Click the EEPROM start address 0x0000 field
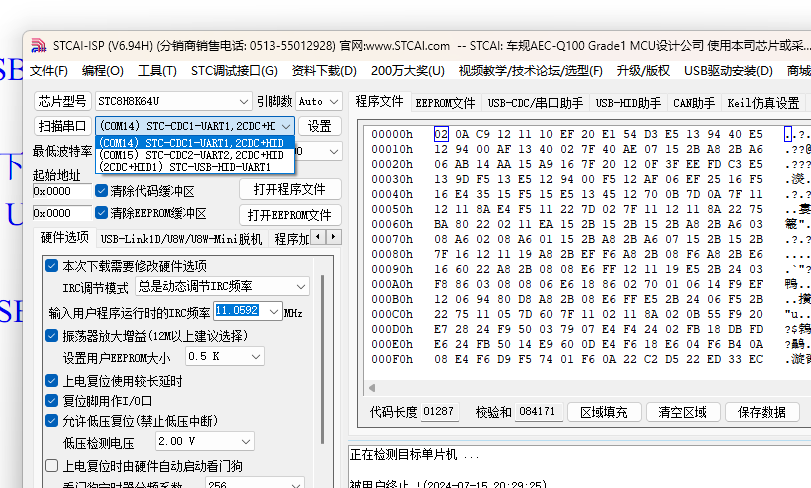This screenshot has height=488, width=811. coord(62,213)
